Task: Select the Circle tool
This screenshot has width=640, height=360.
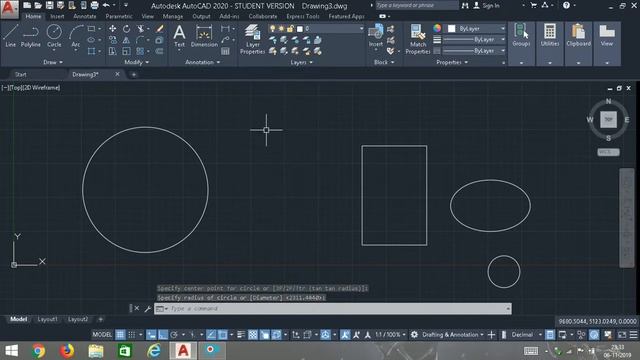Action: [x=54, y=36]
